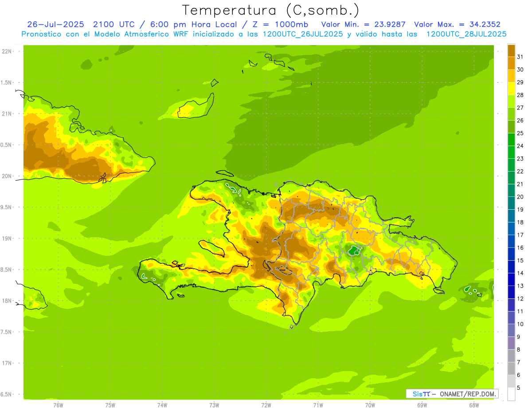Click legend value 31
Viewport: 532px width, 411px height.
[x=520, y=57]
